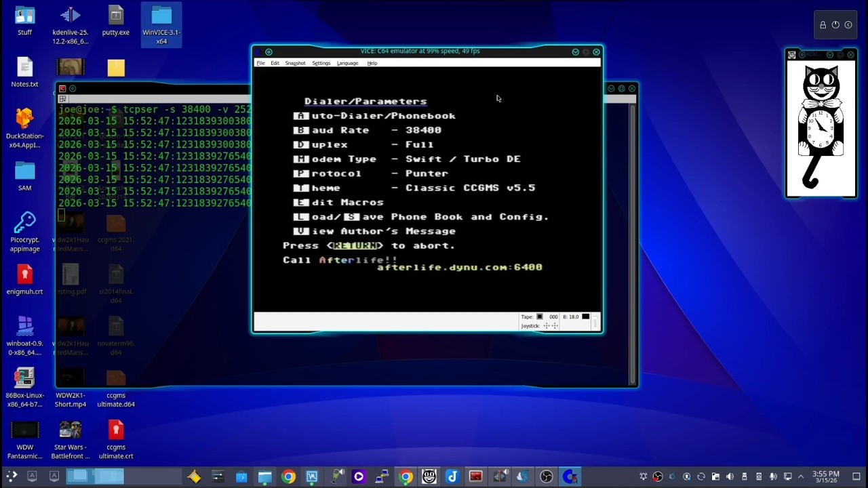Image resolution: width=868 pixels, height=488 pixels.
Task: Click the terminal window vertical scrollbar
Action: coord(632,244)
